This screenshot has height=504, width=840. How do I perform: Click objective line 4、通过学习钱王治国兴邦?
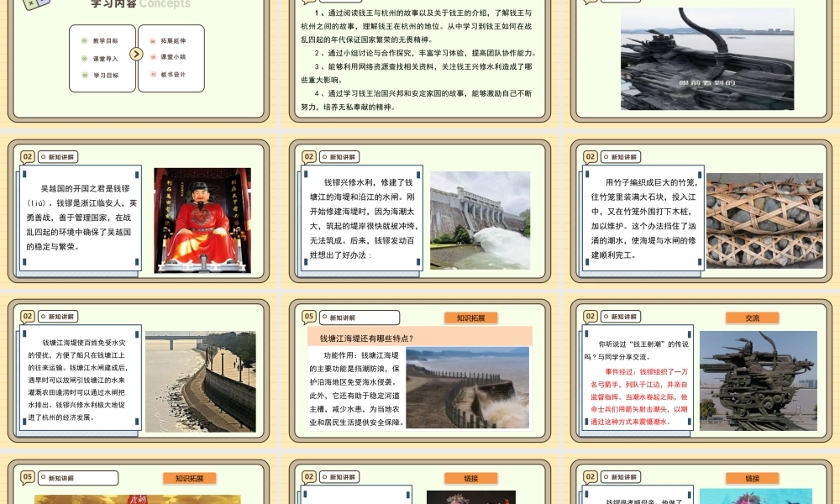(x=417, y=100)
